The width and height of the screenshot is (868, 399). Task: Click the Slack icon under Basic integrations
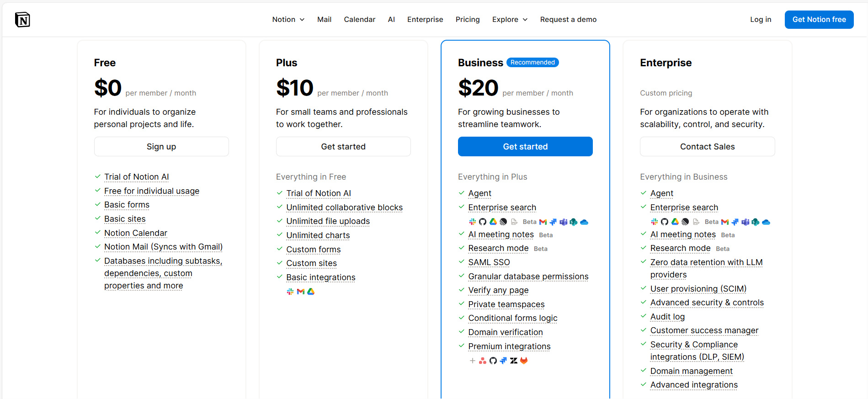point(290,292)
